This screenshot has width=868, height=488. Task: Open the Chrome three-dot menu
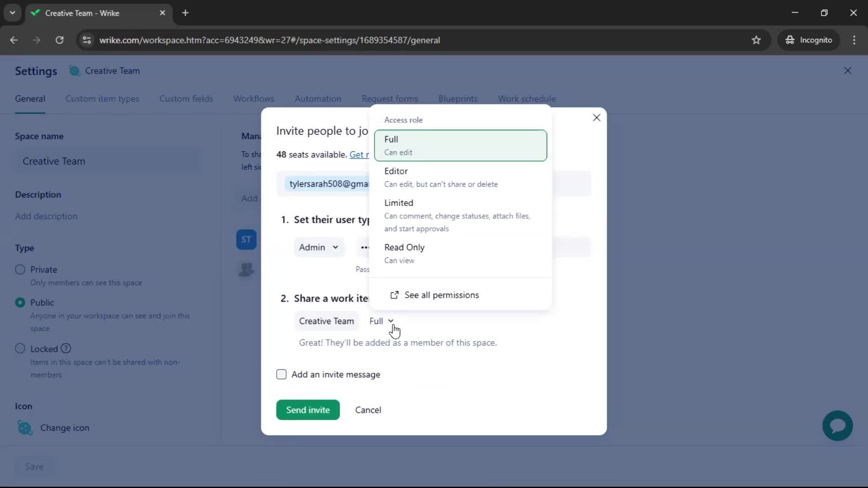pos(854,40)
